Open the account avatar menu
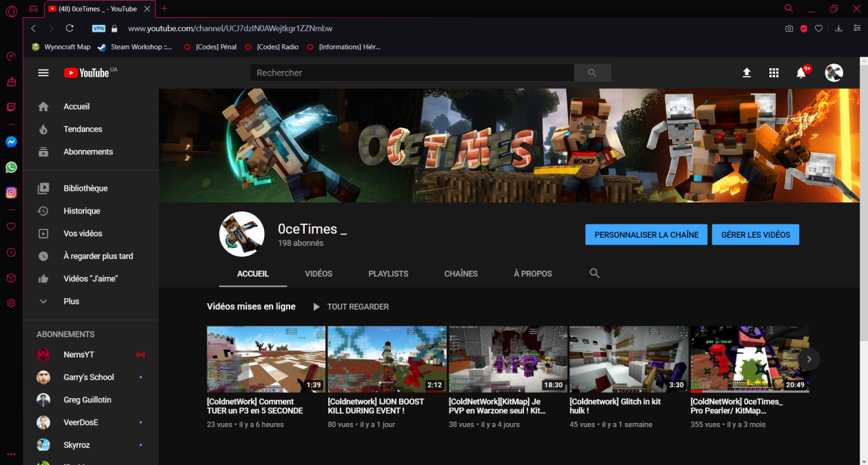868x465 pixels. pyautogui.click(x=834, y=72)
